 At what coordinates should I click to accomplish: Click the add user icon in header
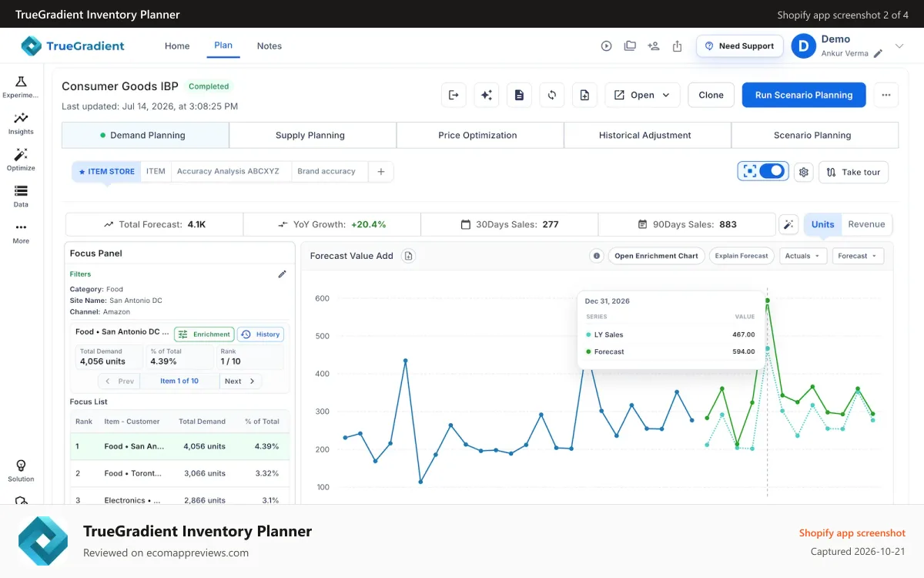click(654, 46)
